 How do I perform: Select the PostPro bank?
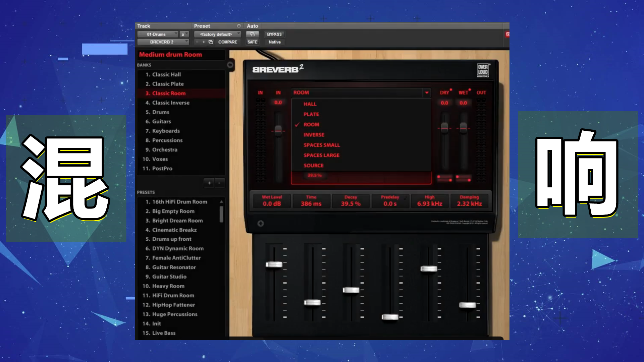(x=181, y=168)
